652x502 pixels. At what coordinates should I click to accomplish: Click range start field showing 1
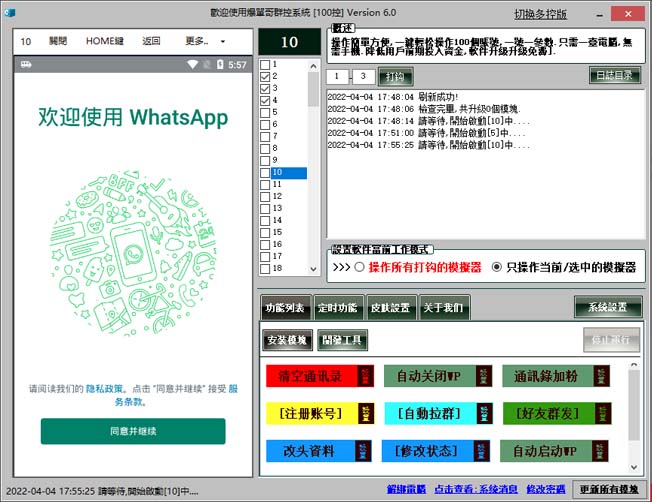click(337, 77)
